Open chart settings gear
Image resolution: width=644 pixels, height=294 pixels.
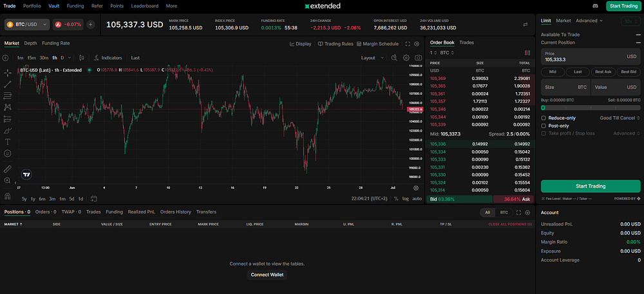[x=406, y=58]
